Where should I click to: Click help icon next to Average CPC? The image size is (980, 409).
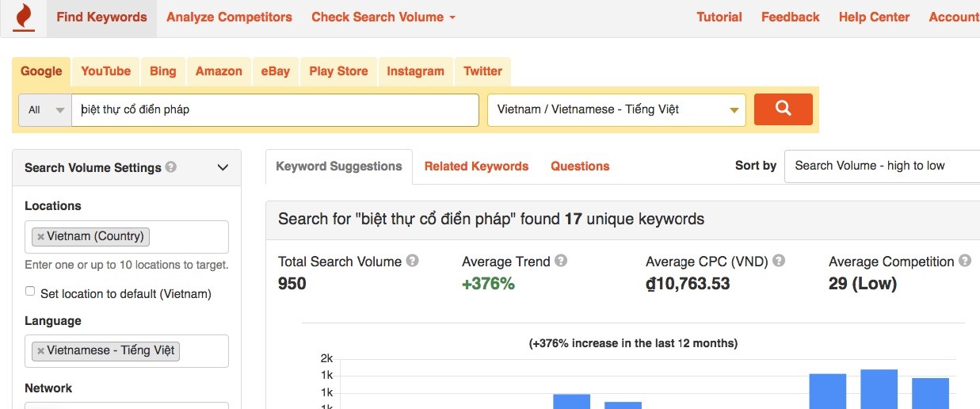pos(779,261)
